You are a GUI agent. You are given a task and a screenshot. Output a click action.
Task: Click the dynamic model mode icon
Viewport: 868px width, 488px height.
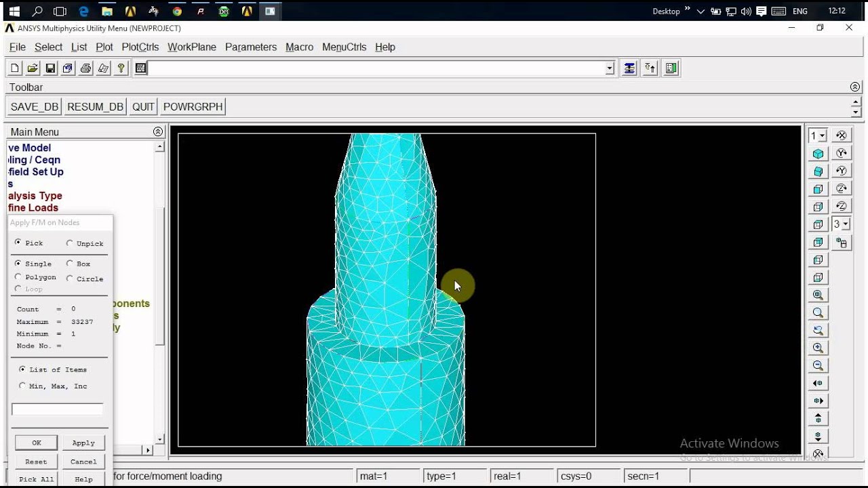pos(842,242)
